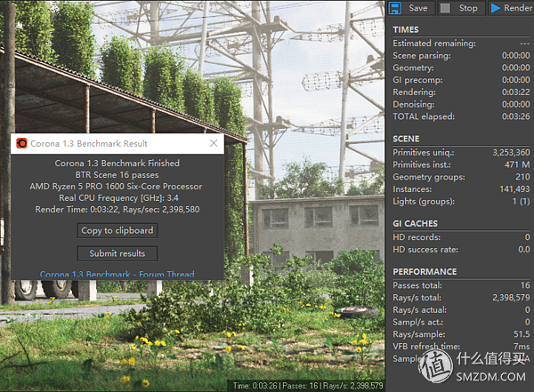Click the Rays/sample value 51.5
Image resolution: width=534 pixels, height=392 pixels.
pos(522,334)
